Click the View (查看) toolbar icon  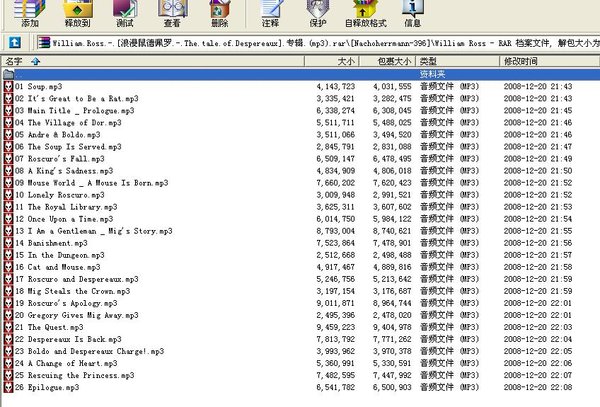pyautogui.click(x=172, y=13)
